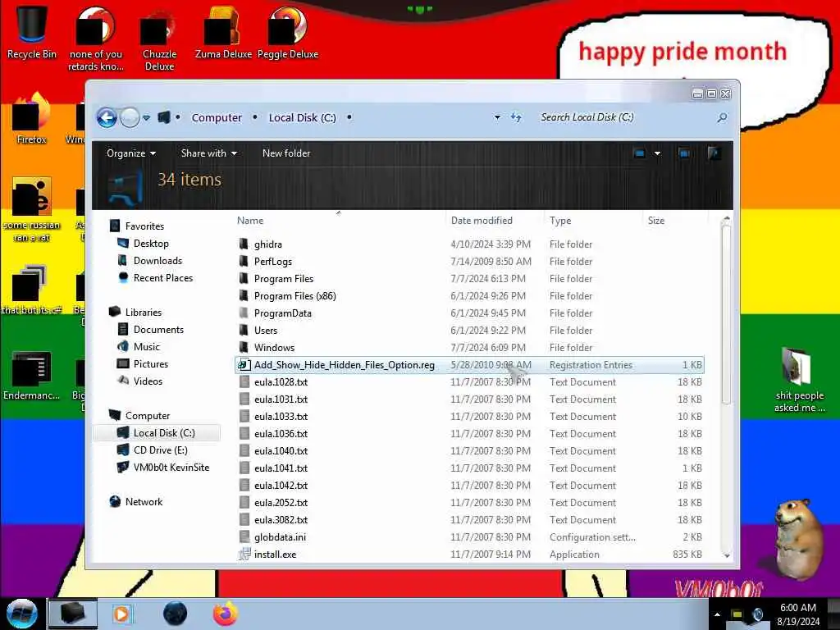Click the file list vertical scrollbar
The height and width of the screenshot is (630, 840).
pyautogui.click(x=726, y=314)
